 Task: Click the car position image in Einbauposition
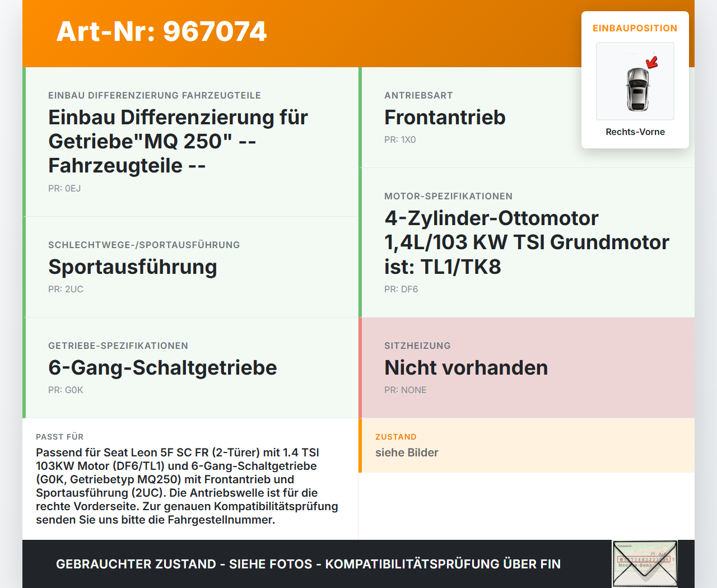[635, 81]
